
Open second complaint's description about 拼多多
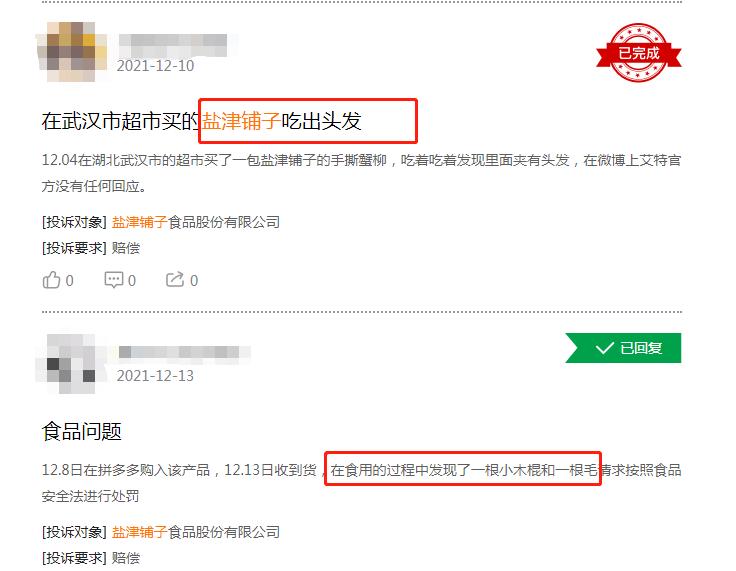361,483
